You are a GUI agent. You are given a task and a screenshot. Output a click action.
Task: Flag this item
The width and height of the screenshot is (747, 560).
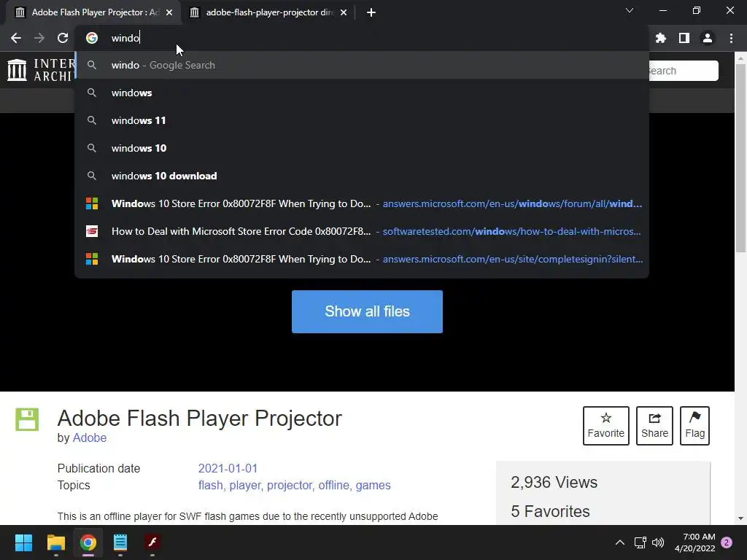(694, 426)
